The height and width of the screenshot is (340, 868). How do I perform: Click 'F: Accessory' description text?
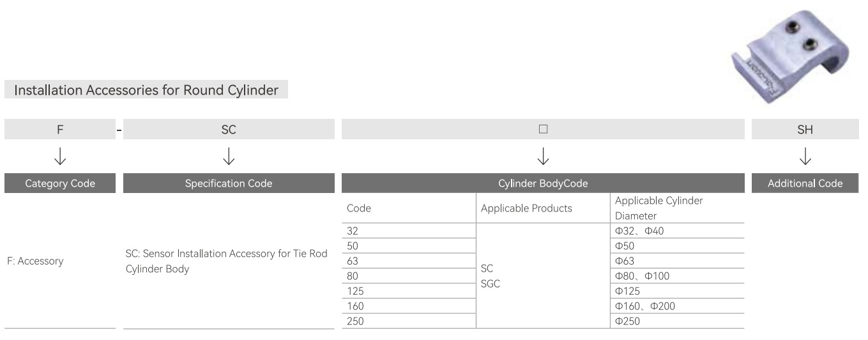[x=36, y=261]
